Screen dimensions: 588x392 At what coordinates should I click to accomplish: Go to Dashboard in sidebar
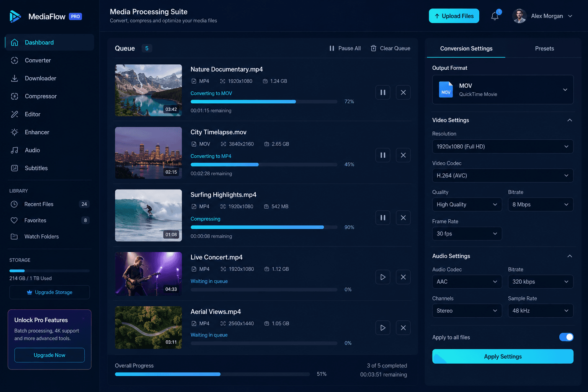click(50, 42)
